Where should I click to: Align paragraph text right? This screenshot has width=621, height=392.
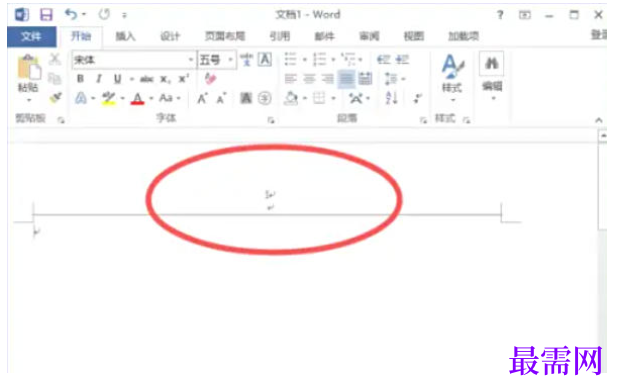click(328, 79)
